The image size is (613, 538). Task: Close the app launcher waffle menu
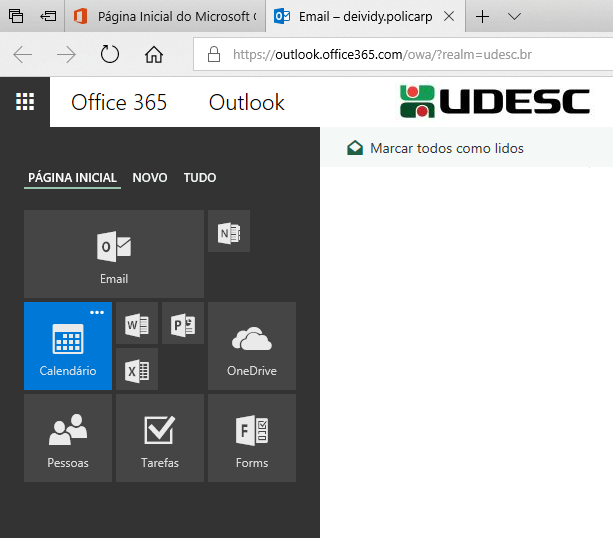pyautogui.click(x=24, y=102)
